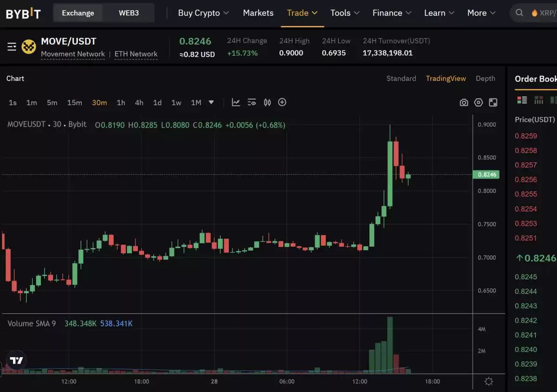The width and height of the screenshot is (557, 392).
Task: Select TradingView chart view
Action: [446, 78]
